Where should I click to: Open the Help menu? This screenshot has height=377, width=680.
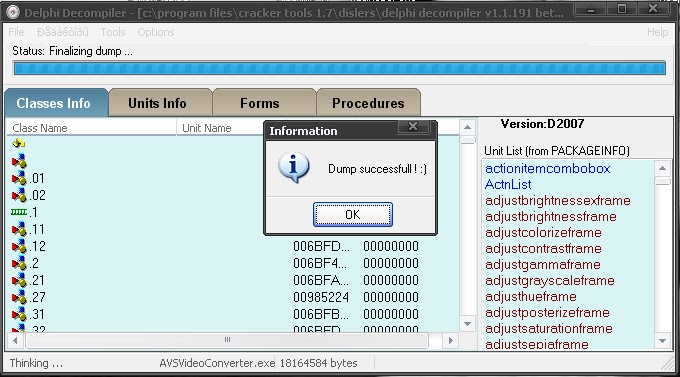pos(657,32)
